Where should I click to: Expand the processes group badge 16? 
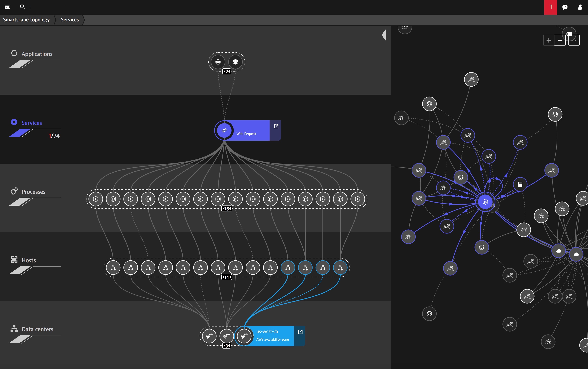coord(227,209)
